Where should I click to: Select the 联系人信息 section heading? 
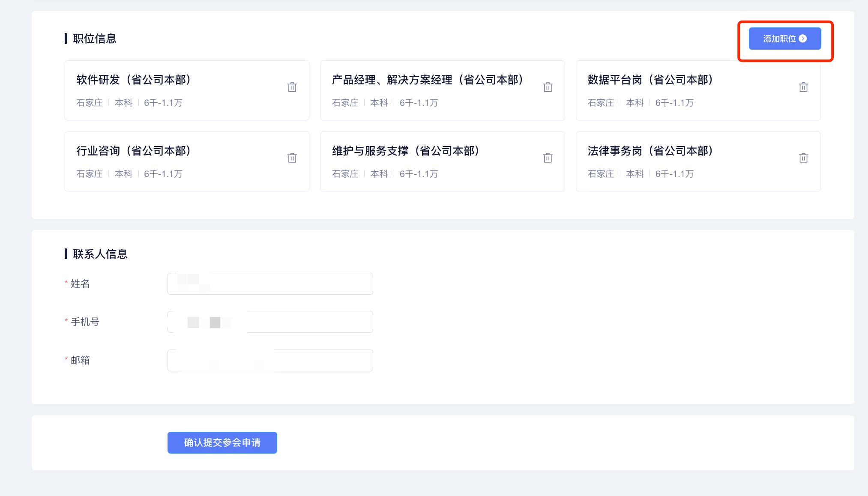(x=100, y=254)
